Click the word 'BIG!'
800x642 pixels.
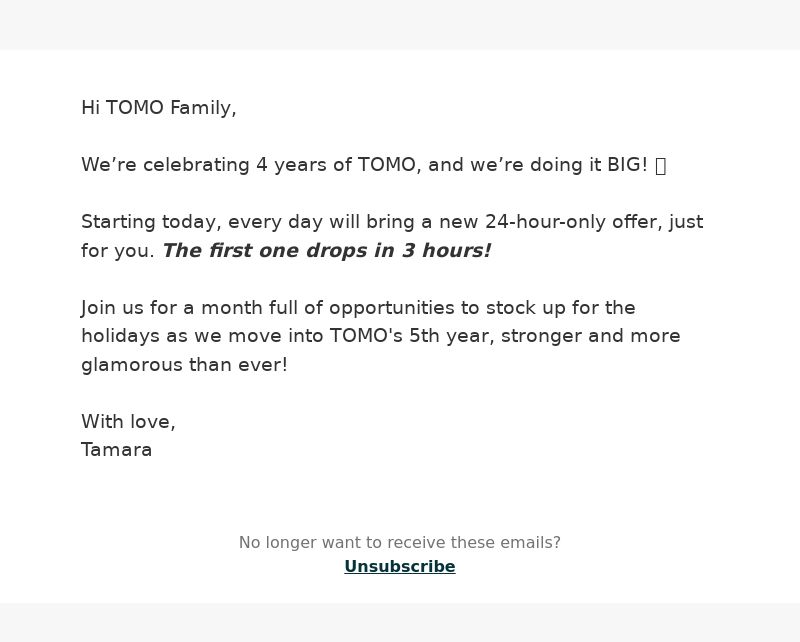(x=627, y=165)
